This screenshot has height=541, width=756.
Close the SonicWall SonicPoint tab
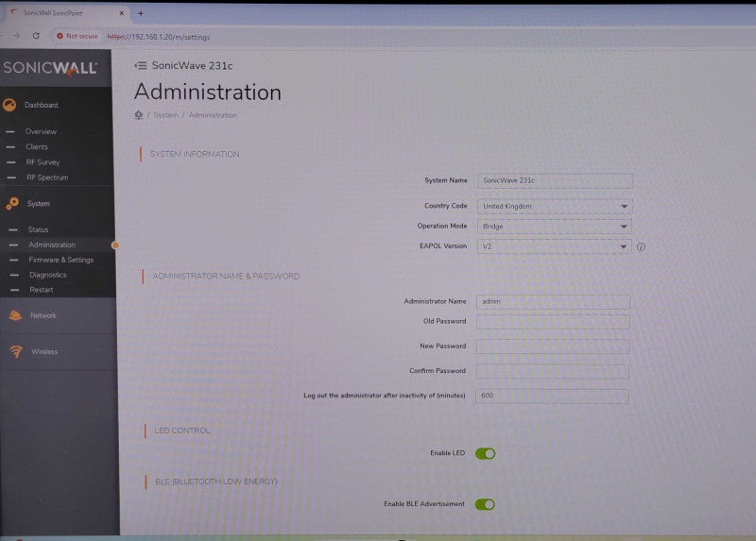(x=122, y=13)
